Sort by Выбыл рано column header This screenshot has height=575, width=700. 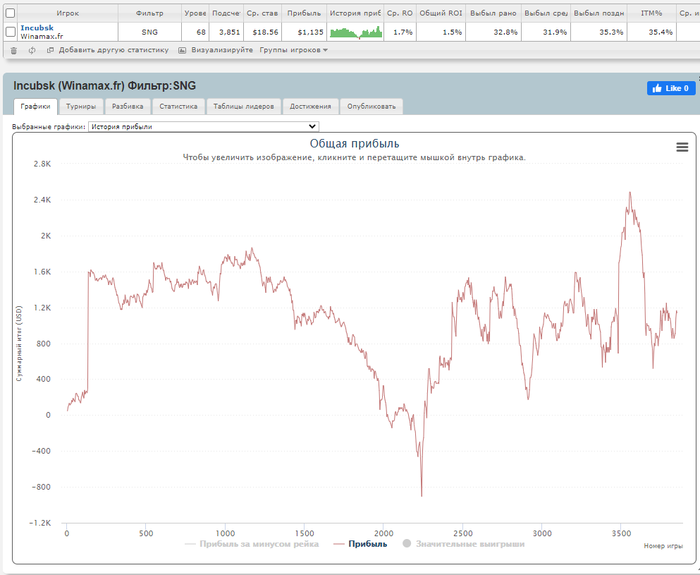pos(493,13)
